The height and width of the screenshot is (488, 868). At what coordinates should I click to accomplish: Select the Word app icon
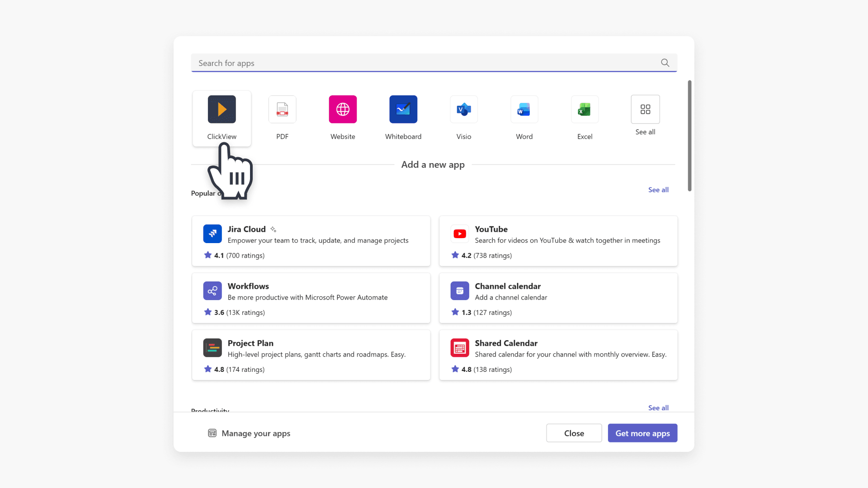pyautogui.click(x=524, y=109)
